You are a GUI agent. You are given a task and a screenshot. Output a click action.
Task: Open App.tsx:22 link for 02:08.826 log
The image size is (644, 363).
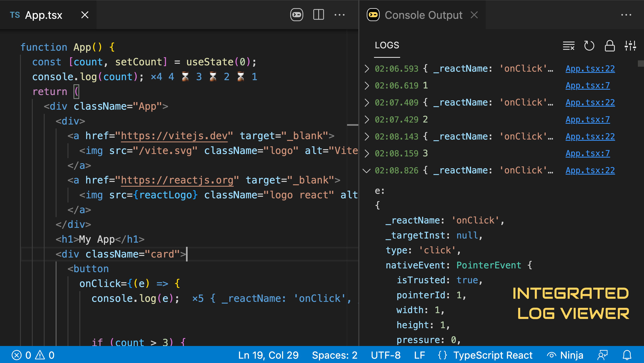click(590, 170)
